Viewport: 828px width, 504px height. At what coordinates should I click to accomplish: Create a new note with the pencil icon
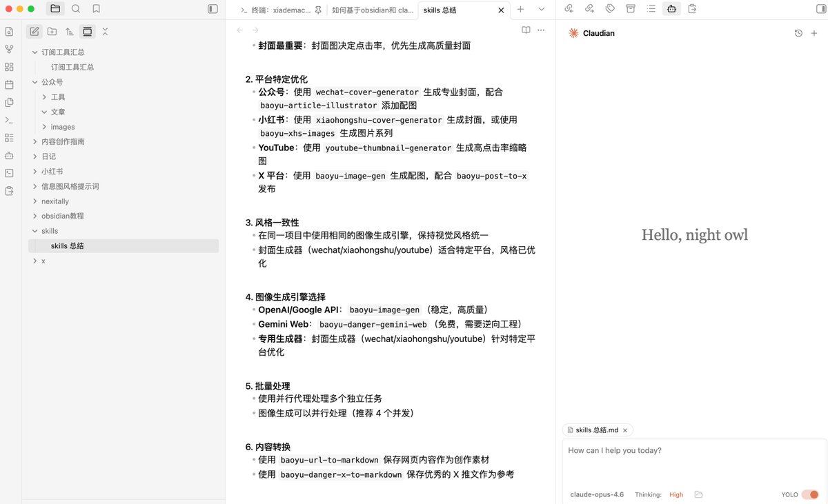[x=34, y=31]
